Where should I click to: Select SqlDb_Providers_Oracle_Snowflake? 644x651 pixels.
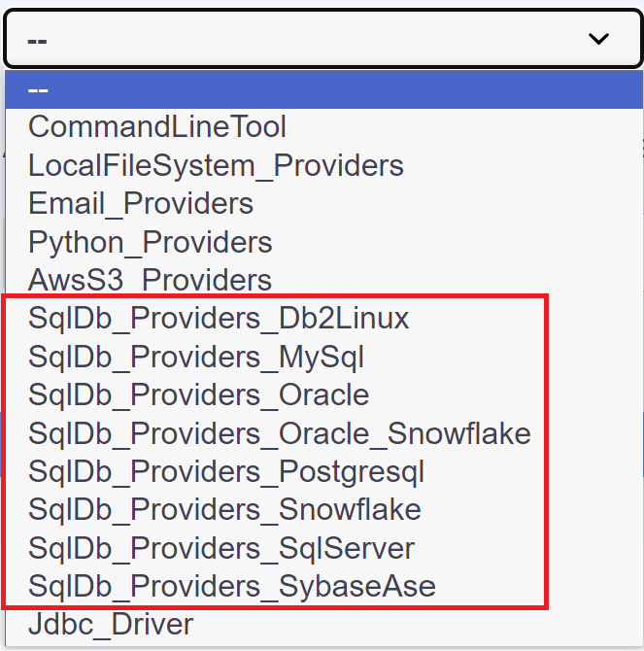click(280, 433)
